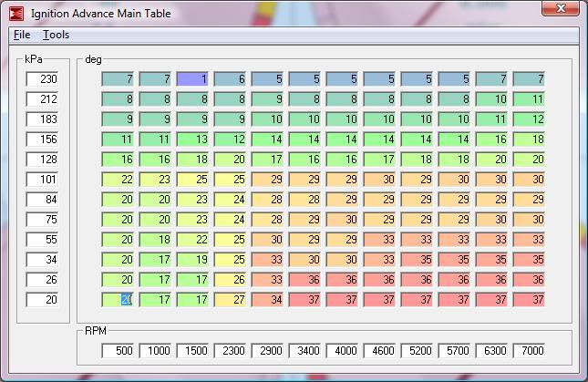Click the red app icon in title bar
The image size is (588, 382).
16,14
